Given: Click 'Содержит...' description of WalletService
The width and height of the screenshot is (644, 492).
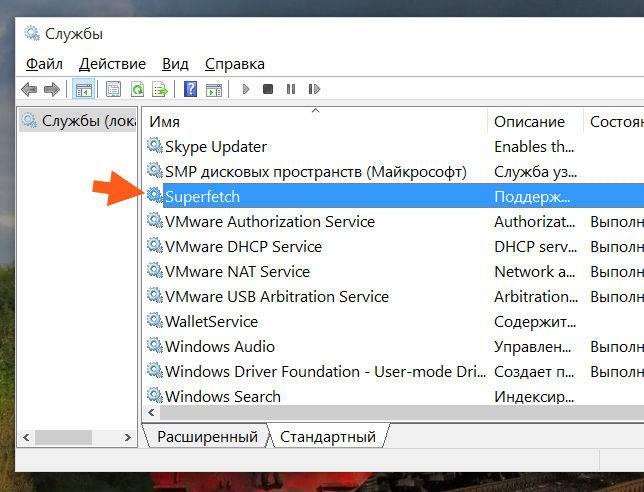Looking at the screenshot, I should point(535,322).
